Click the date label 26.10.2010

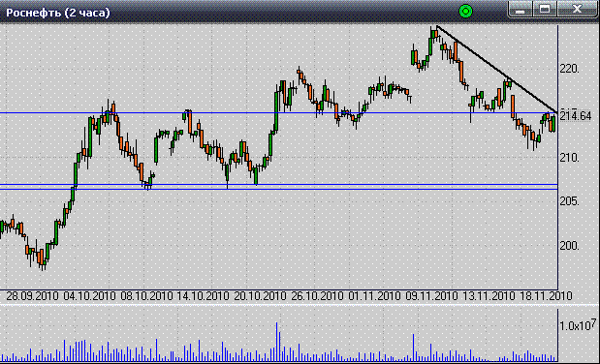317,296
